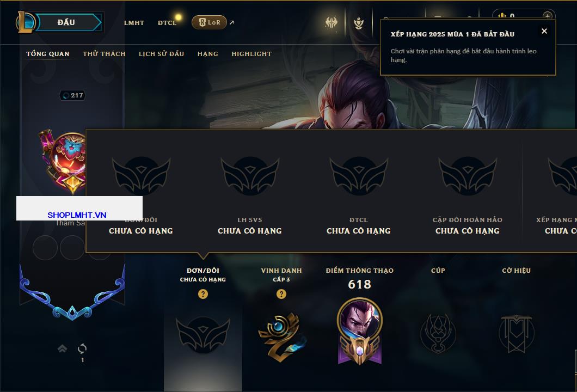
Task: Click the question mark under ĐƠN/ĐÔI
Action: coord(202,294)
